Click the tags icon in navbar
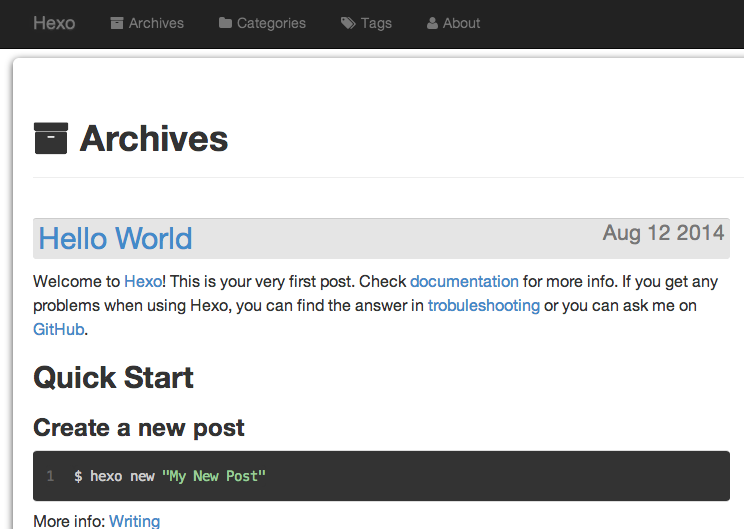Screen dimensions: 744x529 pos(348,23)
